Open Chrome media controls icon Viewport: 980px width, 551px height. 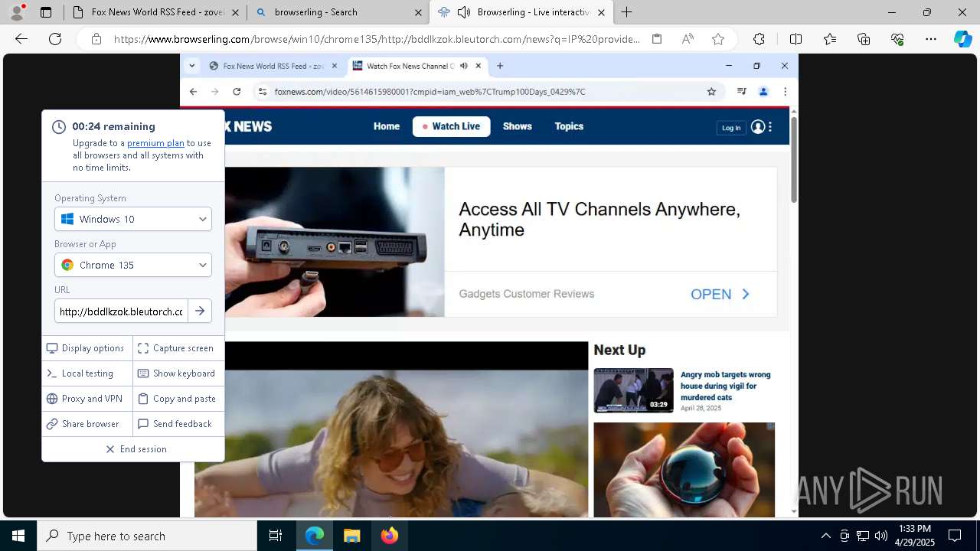tap(741, 92)
